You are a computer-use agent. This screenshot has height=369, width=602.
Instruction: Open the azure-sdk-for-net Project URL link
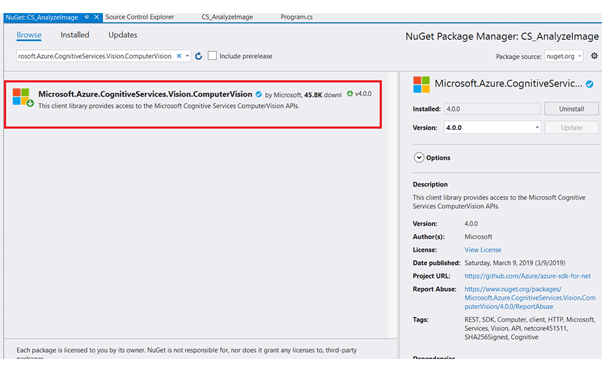pyautogui.click(x=528, y=276)
